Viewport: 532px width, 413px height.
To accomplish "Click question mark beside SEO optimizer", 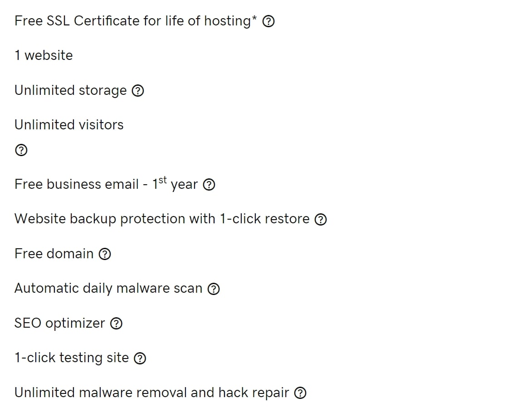I will [117, 324].
